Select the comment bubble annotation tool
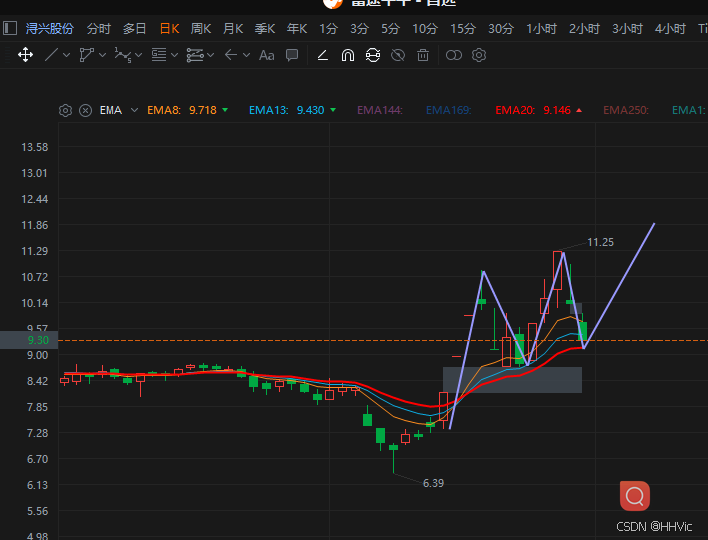The image size is (708, 540). [x=292, y=55]
